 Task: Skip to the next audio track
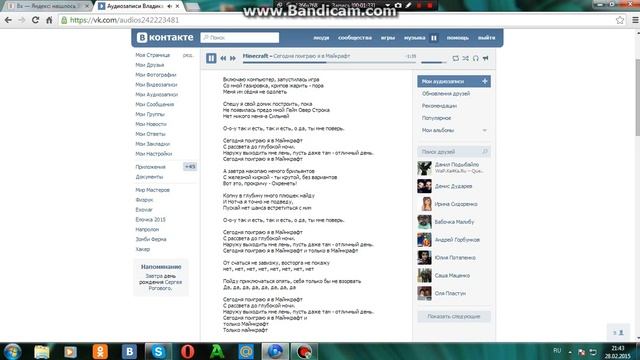(233, 58)
